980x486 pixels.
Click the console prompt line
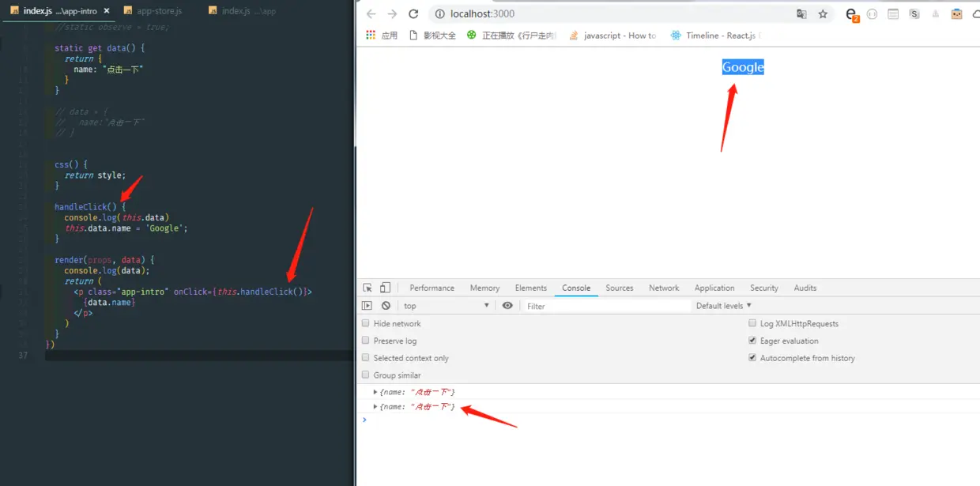tap(668, 420)
